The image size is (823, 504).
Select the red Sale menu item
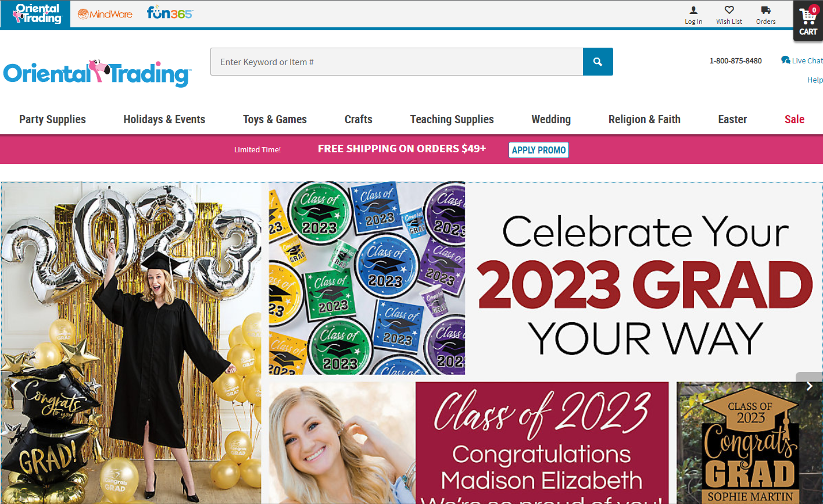[x=795, y=119]
